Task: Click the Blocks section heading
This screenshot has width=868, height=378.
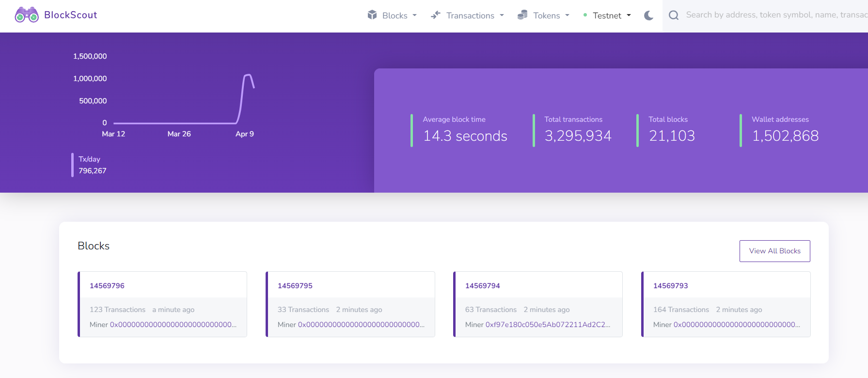Action: pos(94,246)
